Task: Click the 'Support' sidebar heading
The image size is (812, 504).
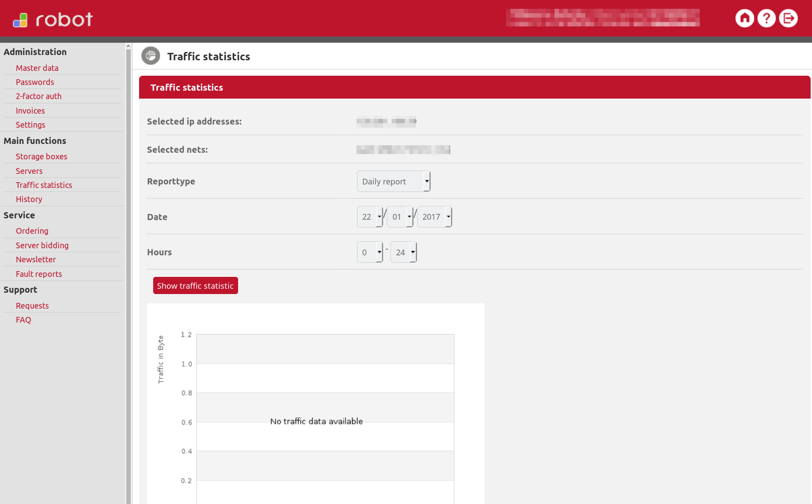Action: click(x=20, y=290)
